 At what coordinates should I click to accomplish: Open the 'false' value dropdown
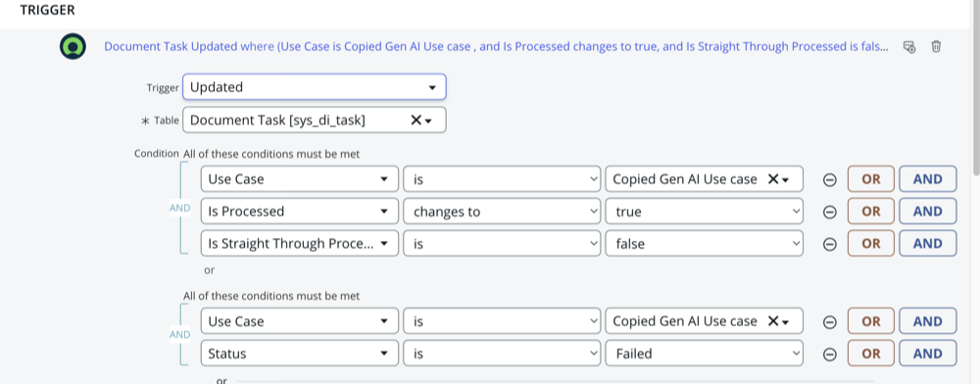(705, 244)
